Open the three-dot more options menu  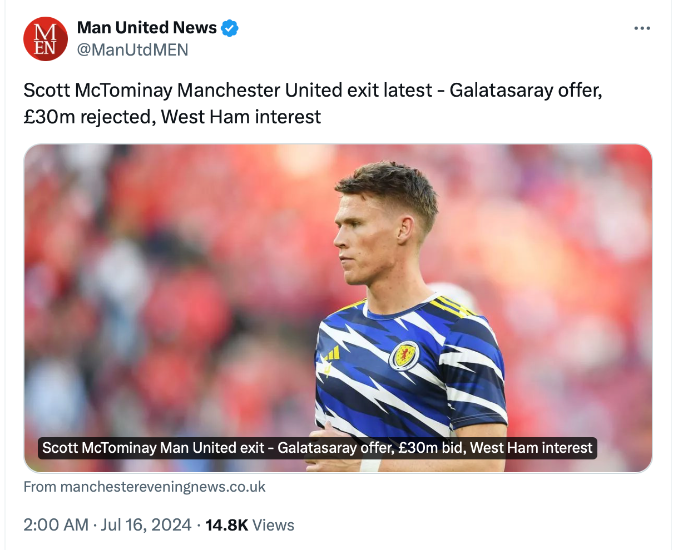click(x=642, y=28)
